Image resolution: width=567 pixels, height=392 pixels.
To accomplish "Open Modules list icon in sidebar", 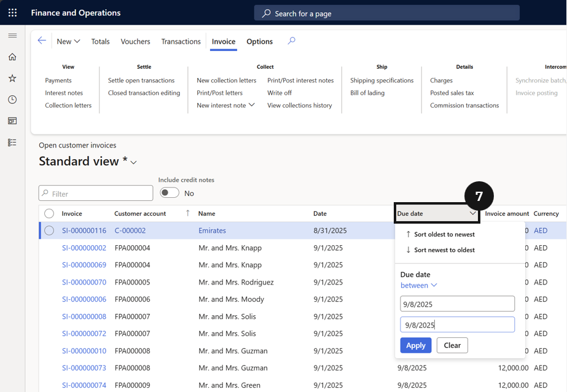I will pyautogui.click(x=13, y=143).
